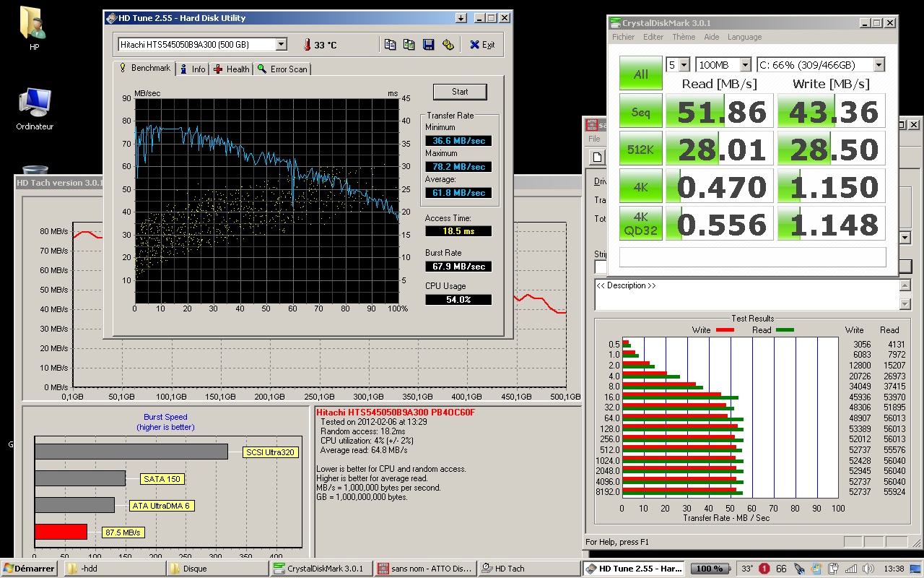
Task: Click the Démarrer start button
Action: 30,569
